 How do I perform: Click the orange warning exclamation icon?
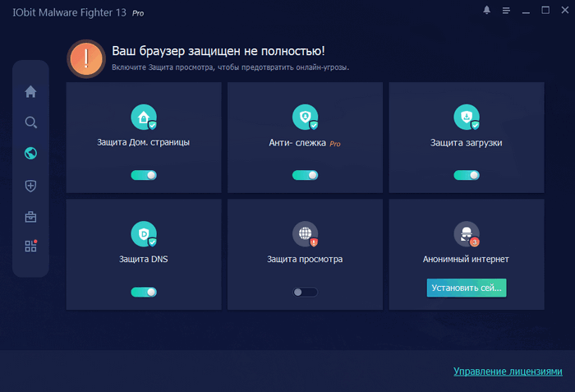tap(86, 58)
